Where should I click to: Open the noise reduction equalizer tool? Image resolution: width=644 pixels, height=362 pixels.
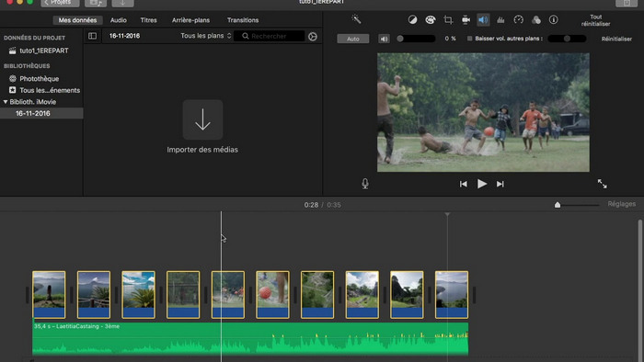point(500,19)
